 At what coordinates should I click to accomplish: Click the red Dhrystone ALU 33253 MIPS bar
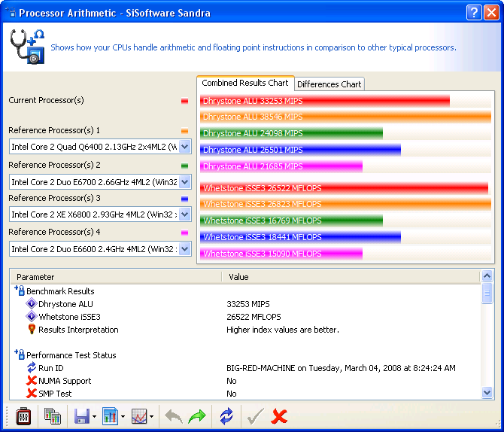coord(325,101)
